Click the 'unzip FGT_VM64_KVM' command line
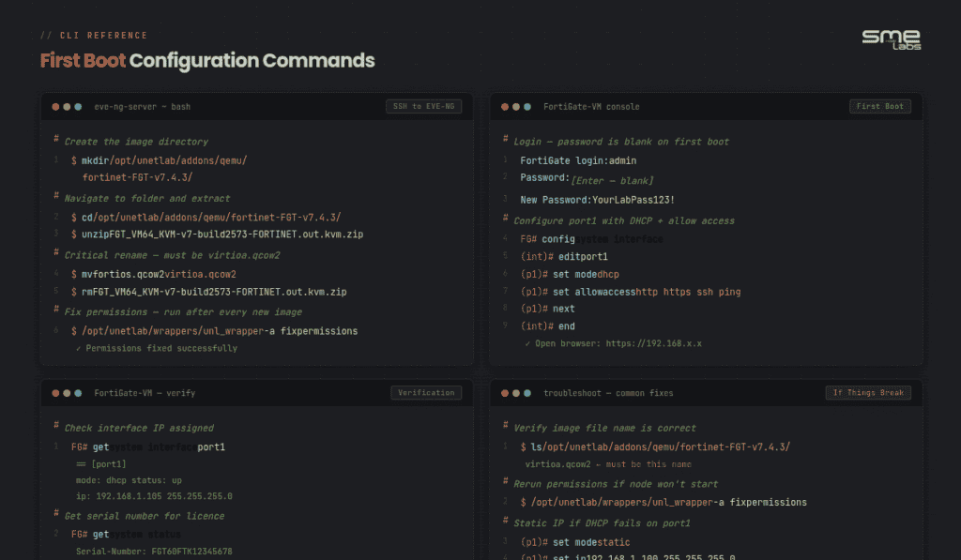This screenshot has height=560, width=961. point(217,235)
